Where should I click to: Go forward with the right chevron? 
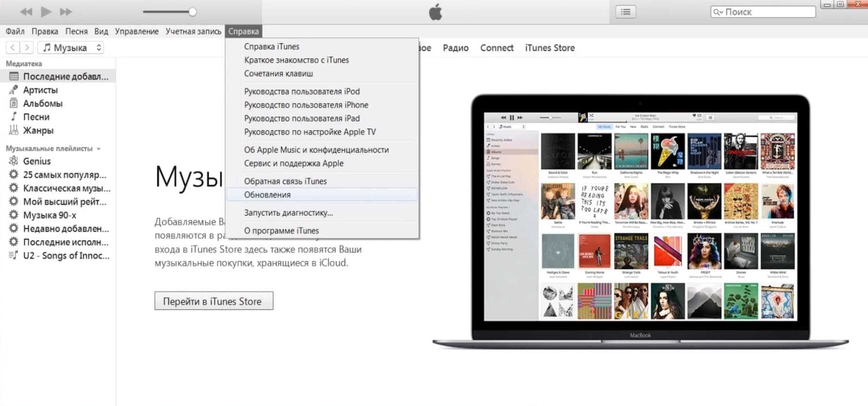[27, 47]
